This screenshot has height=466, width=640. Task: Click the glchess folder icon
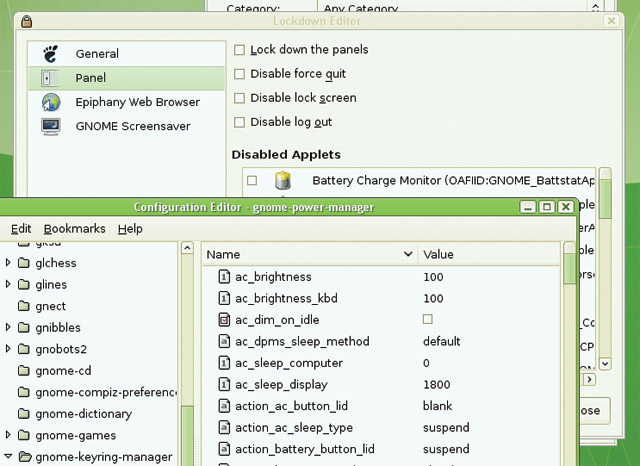[x=24, y=263]
